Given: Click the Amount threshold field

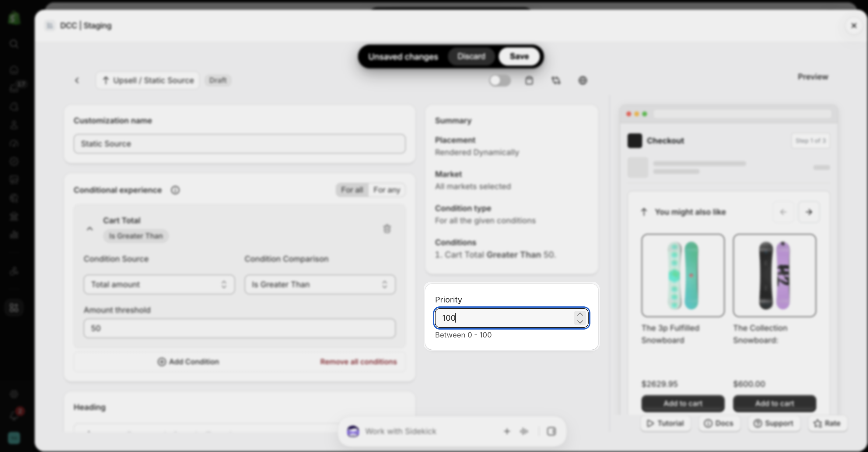Looking at the screenshot, I should click(240, 328).
